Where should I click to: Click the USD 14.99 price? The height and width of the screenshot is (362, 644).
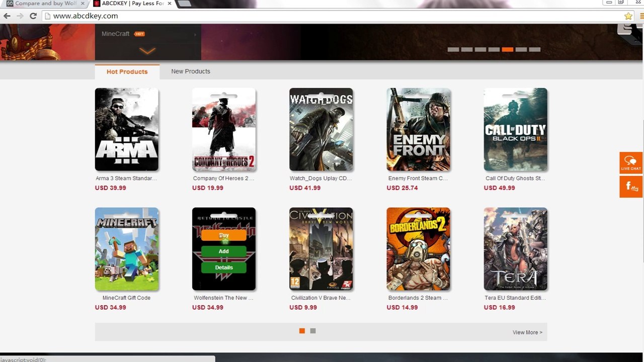click(402, 308)
